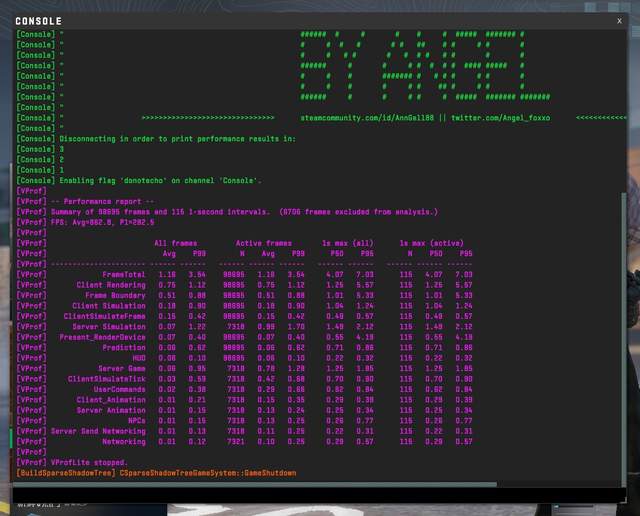Click the 'Server Animation' row label

tap(111, 410)
